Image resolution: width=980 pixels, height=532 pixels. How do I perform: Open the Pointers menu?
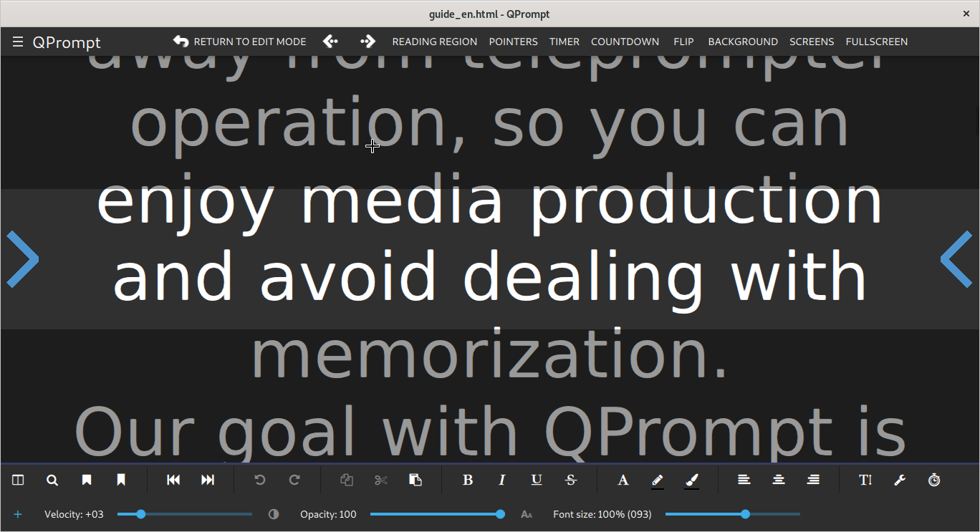[513, 42]
